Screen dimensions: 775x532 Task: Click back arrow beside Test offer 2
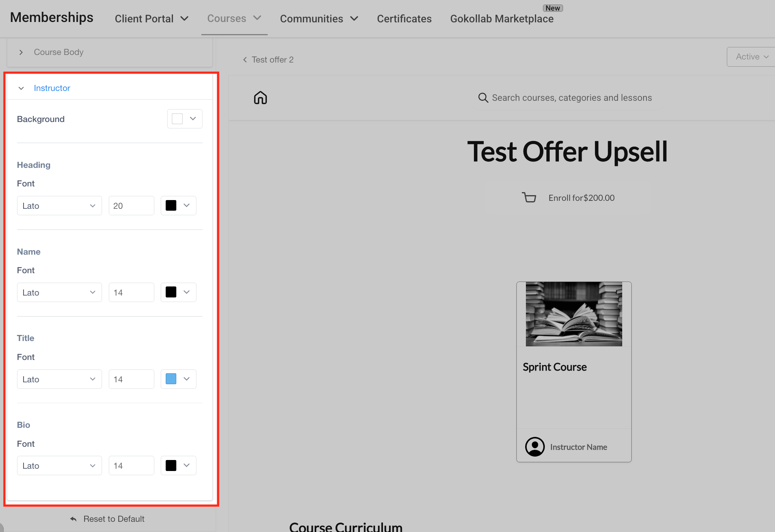click(x=245, y=59)
